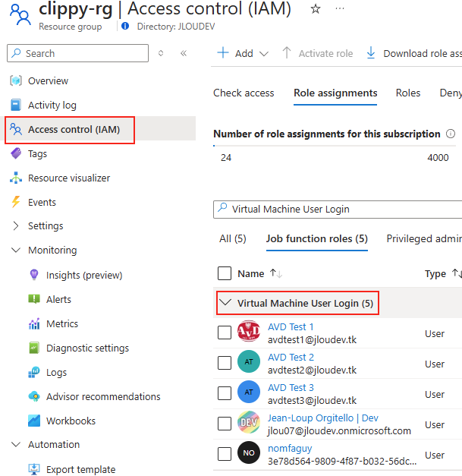Open the AVD Test 3 user link
The image size is (462, 476).
point(291,387)
